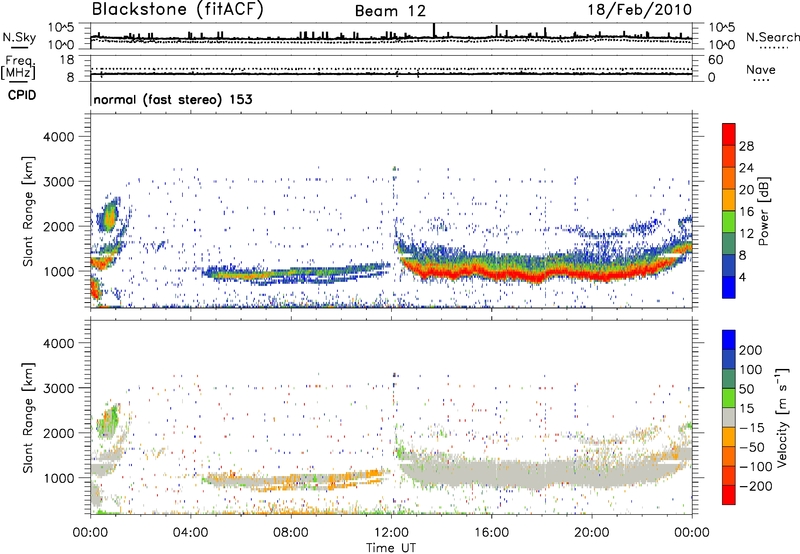Click "2000" on the power panel axis
The image size is (800, 554).
(x=59, y=226)
